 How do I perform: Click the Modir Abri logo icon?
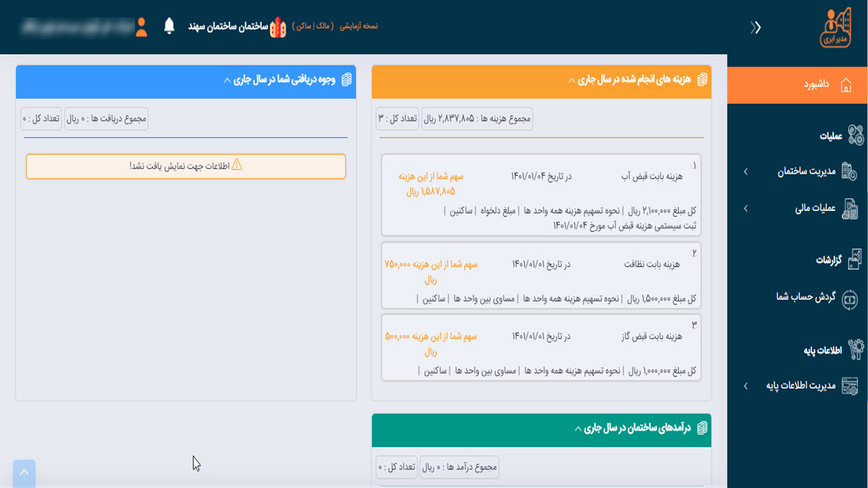(x=835, y=28)
